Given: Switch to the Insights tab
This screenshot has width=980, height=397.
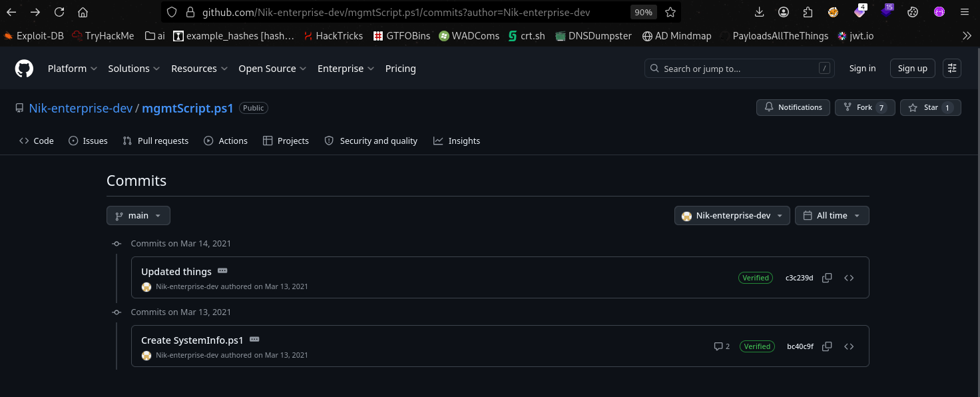Looking at the screenshot, I should [x=457, y=141].
